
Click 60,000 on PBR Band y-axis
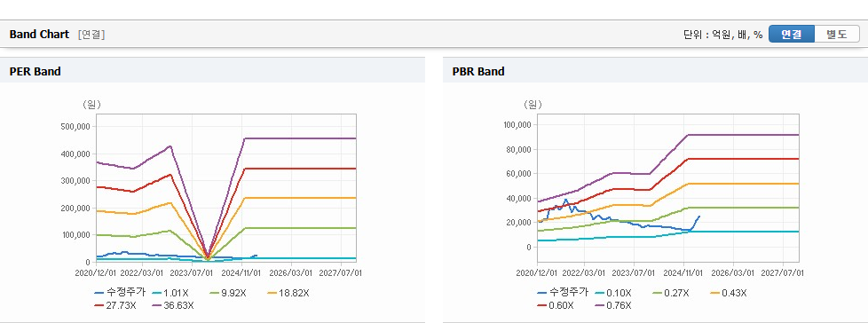coord(520,174)
